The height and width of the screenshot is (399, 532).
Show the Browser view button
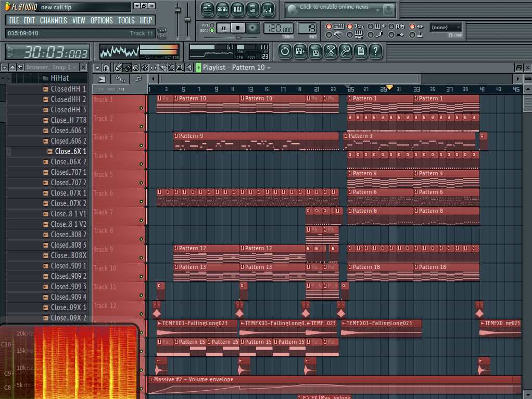(253, 9)
